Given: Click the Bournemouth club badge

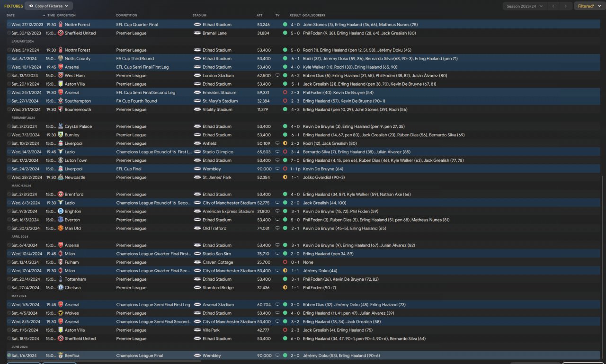Looking at the screenshot, I should click(x=61, y=110).
